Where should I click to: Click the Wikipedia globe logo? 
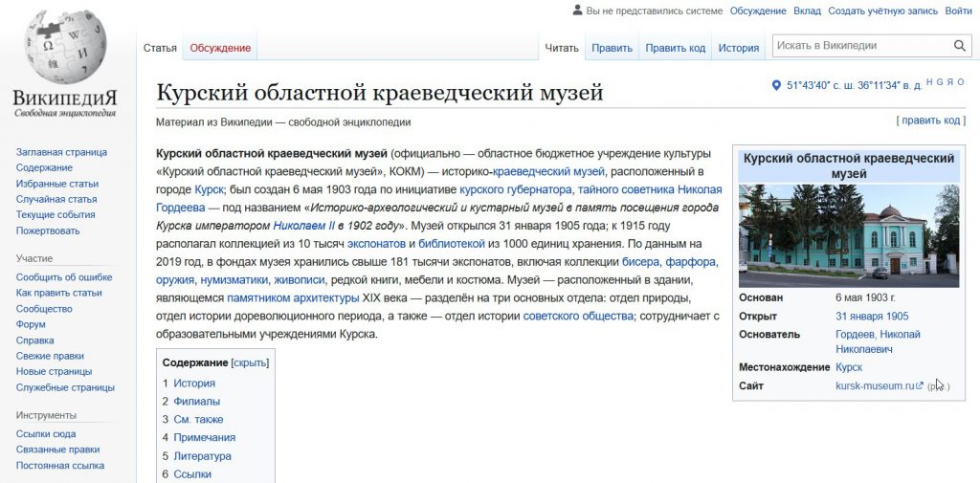pyautogui.click(x=65, y=47)
